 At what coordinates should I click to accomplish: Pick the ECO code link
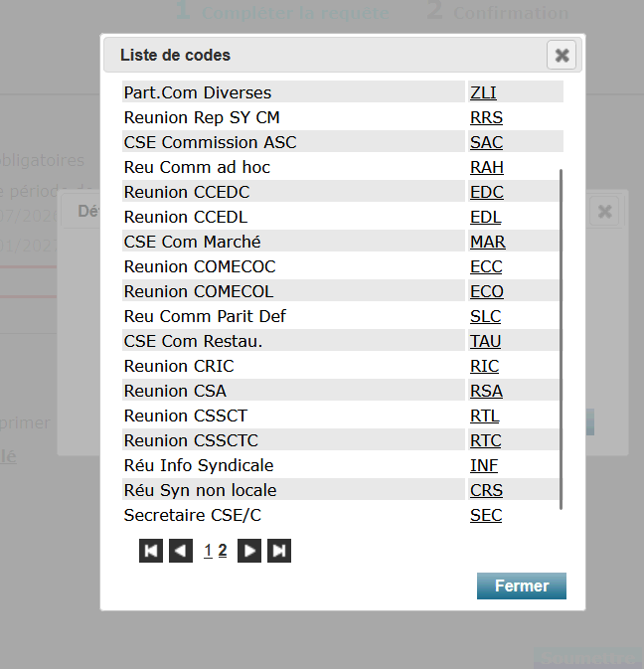[487, 291]
